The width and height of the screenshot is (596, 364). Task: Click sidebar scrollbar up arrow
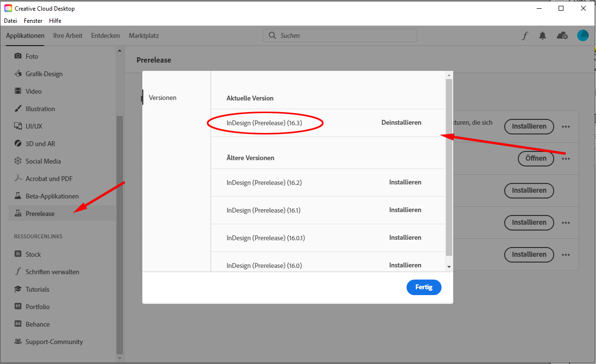[x=120, y=50]
